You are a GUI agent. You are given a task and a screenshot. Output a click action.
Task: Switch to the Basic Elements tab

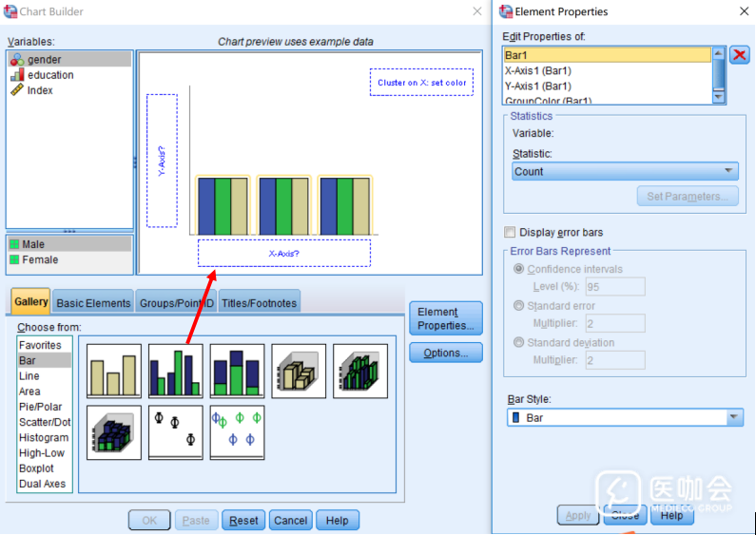click(x=93, y=303)
